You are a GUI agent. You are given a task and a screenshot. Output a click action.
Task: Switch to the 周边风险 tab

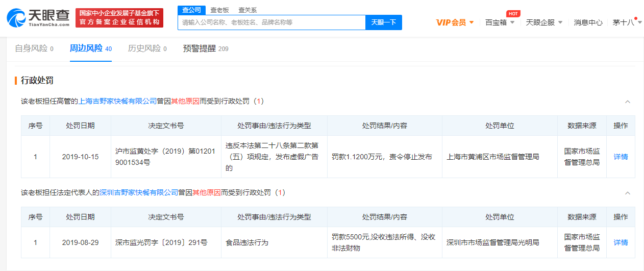(91, 48)
